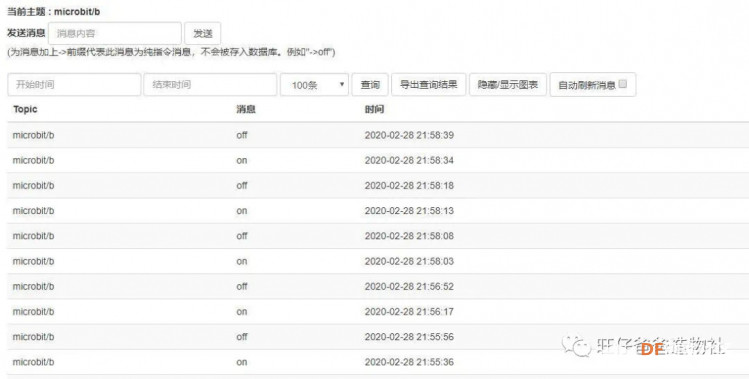Screen dimensions: 749x379
Task: Click 'on' message in 21:58:13 row
Action: [242, 211]
